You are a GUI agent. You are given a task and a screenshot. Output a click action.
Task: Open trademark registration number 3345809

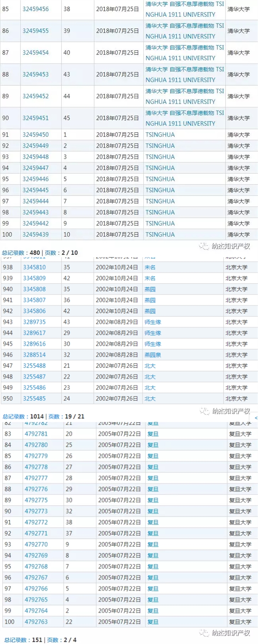34,278
